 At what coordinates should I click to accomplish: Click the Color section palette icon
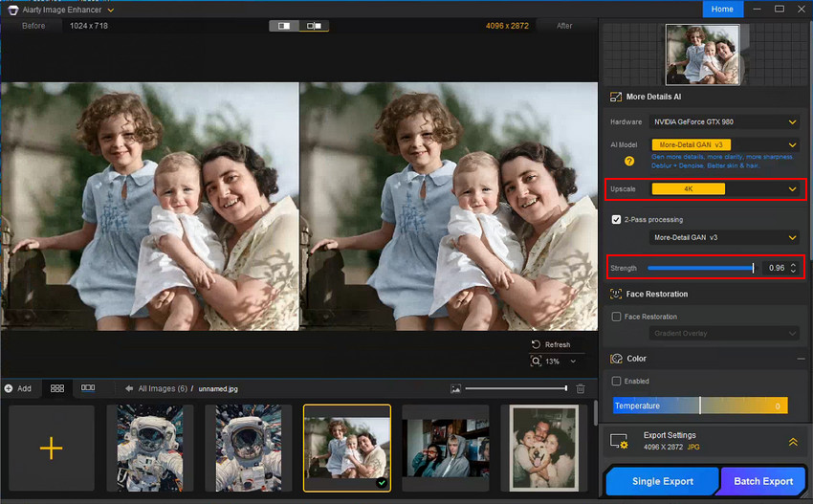[616, 359]
